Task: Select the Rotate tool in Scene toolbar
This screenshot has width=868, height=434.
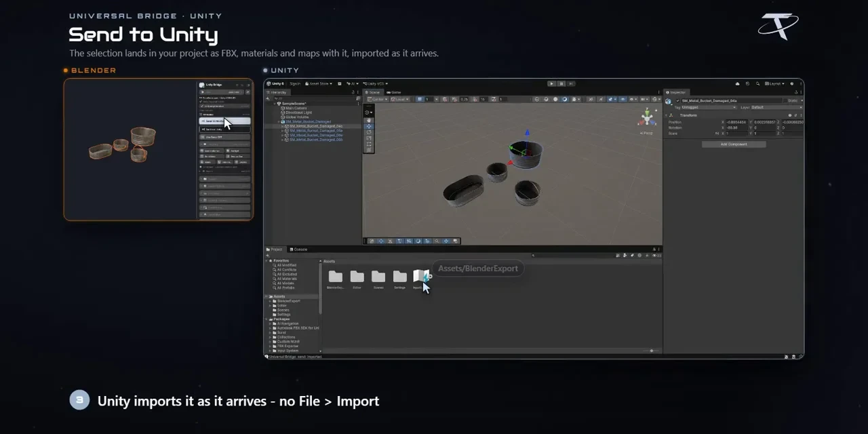Action: point(369,132)
